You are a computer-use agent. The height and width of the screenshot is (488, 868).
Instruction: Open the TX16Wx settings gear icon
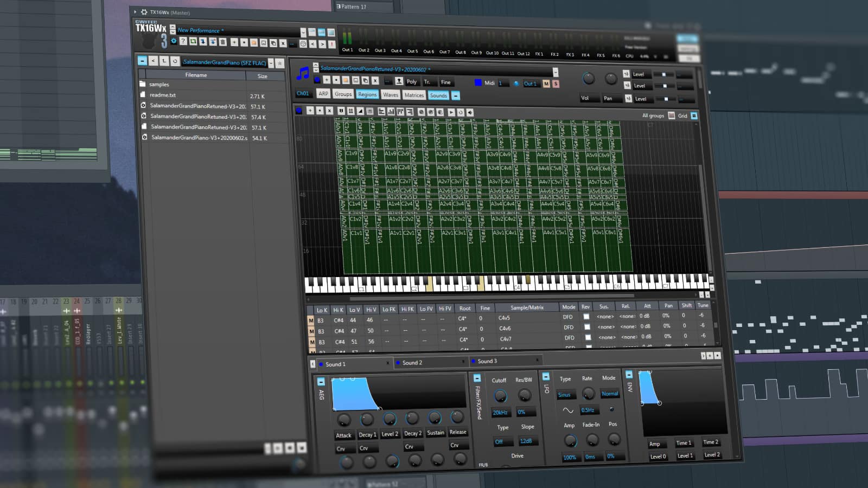pos(175,41)
